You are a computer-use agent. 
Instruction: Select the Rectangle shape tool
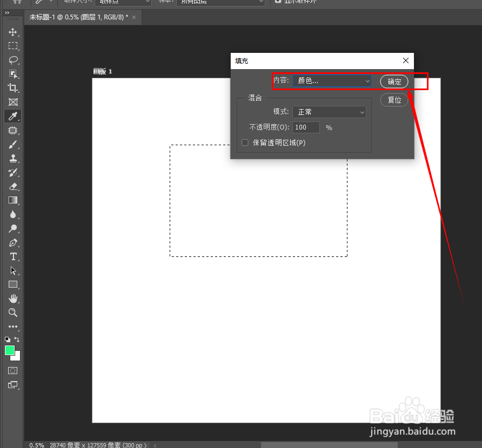[13, 284]
